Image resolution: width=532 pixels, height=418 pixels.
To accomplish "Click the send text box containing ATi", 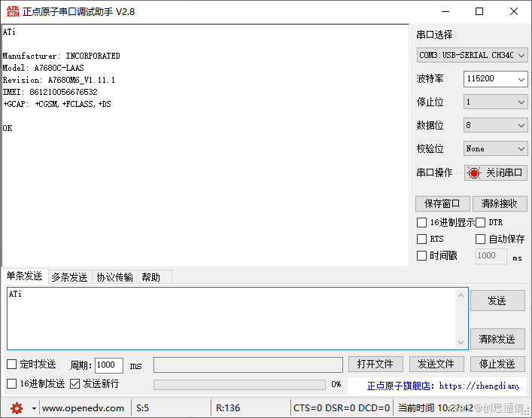I will [x=231, y=318].
